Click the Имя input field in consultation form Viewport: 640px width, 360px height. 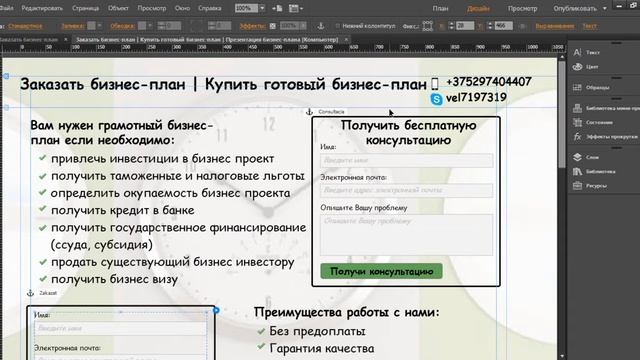coord(407,160)
